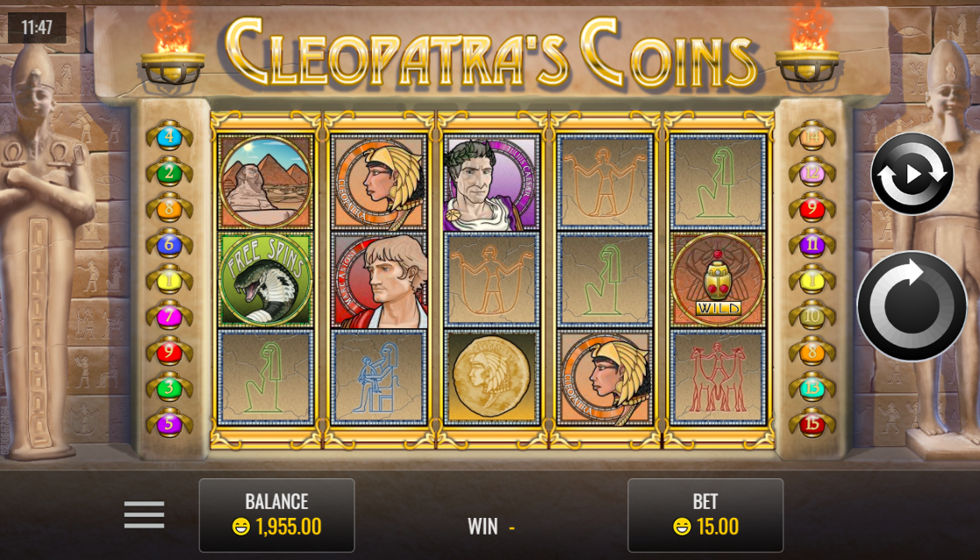Select payline 6 marker on left
980x560 pixels.
(x=169, y=243)
